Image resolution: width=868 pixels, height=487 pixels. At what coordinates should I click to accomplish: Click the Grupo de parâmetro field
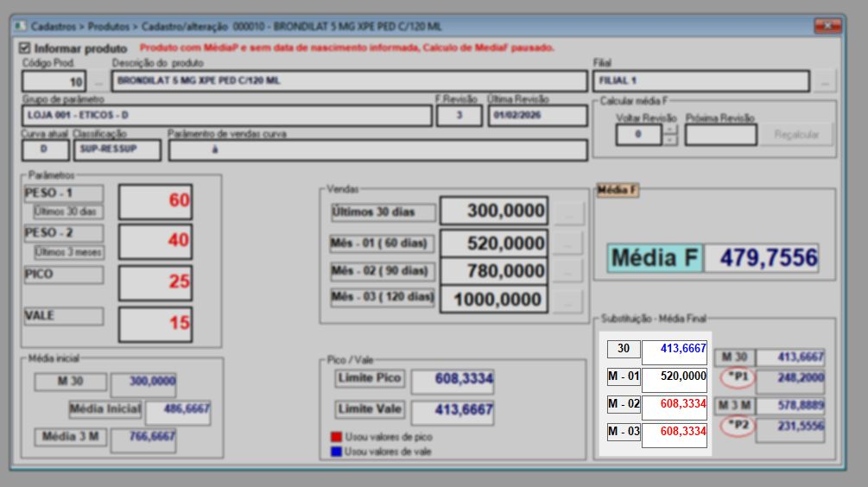[x=228, y=115]
